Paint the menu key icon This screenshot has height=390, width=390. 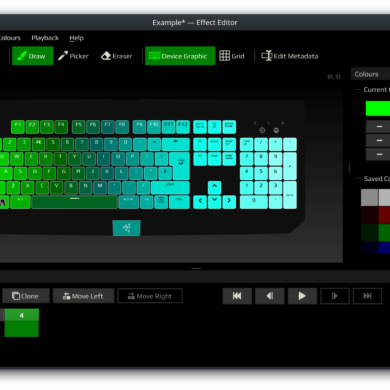161,202
